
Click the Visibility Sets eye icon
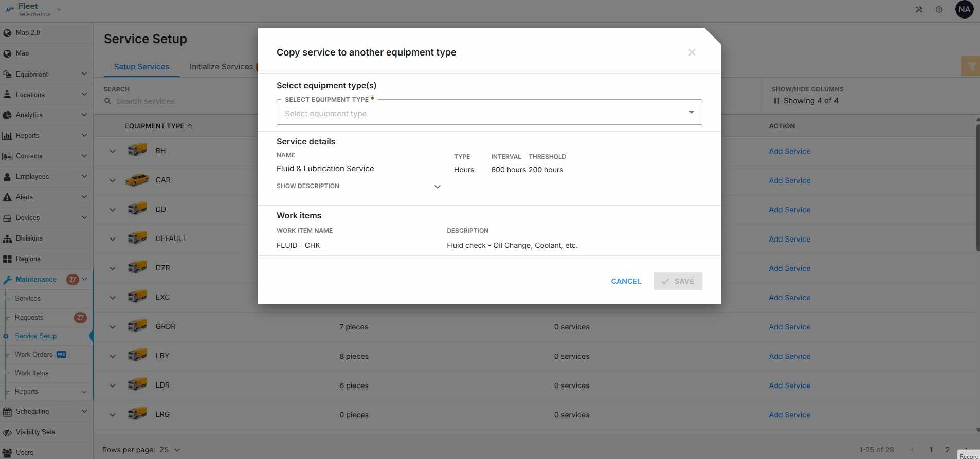(7, 432)
